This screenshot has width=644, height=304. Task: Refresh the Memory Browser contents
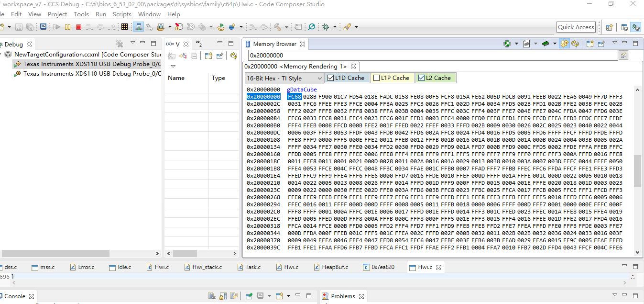[x=575, y=44]
